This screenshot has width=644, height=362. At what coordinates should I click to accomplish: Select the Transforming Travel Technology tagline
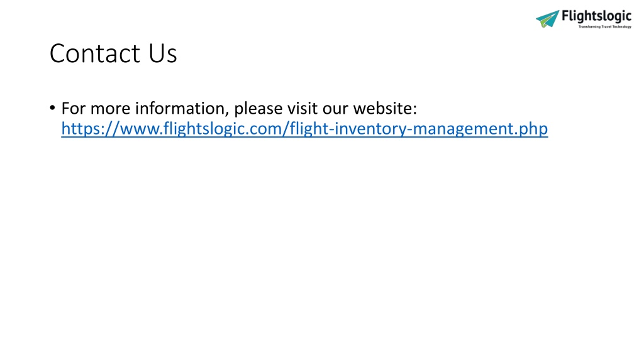[605, 26]
